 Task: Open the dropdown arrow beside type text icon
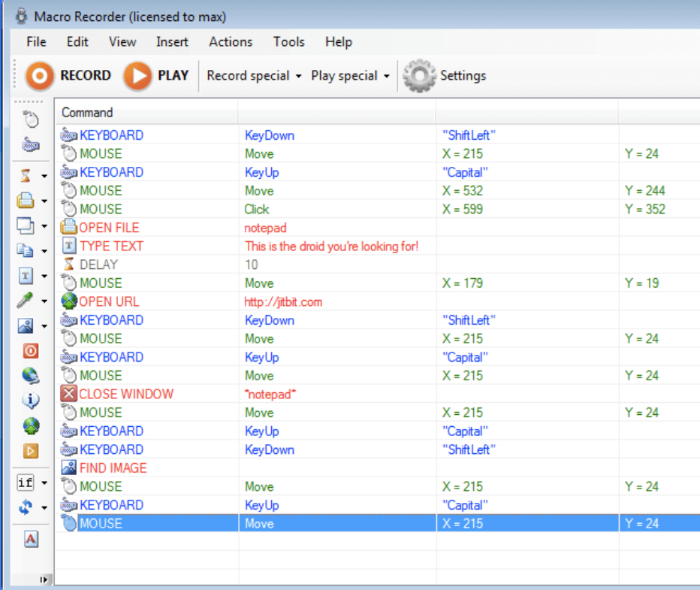tap(44, 276)
